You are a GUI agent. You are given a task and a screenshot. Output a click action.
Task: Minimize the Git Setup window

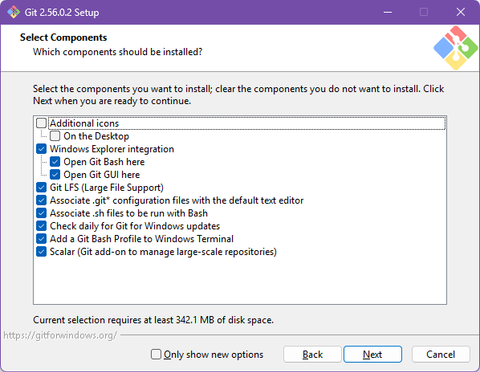pyautogui.click(x=387, y=12)
